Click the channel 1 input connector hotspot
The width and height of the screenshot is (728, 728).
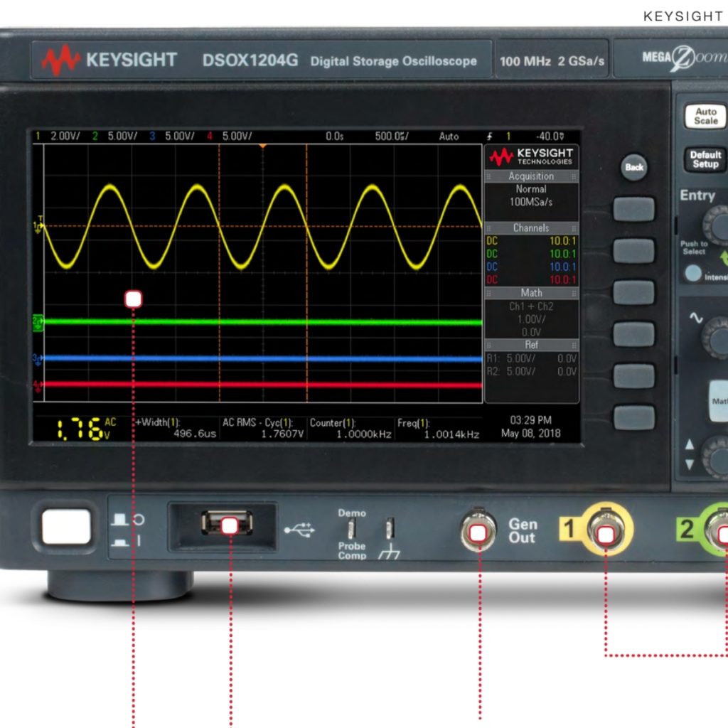605,535
